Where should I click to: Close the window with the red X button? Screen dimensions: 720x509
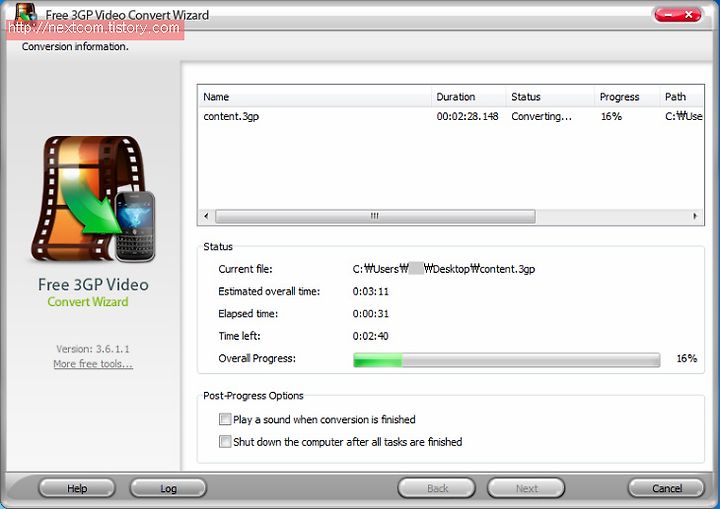(x=689, y=15)
